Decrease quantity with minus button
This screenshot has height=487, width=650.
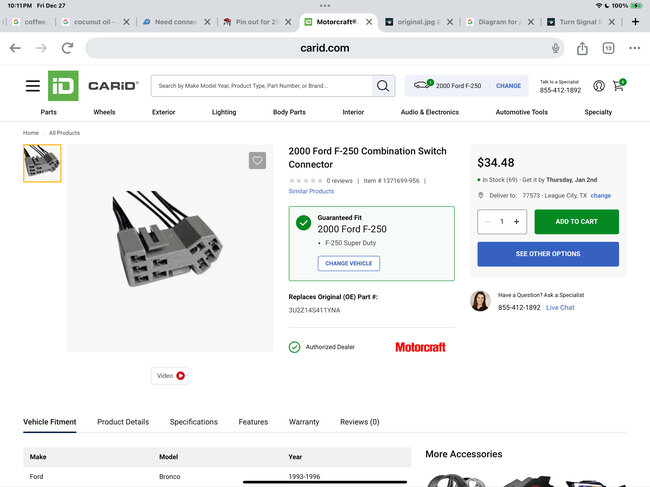[x=488, y=222]
